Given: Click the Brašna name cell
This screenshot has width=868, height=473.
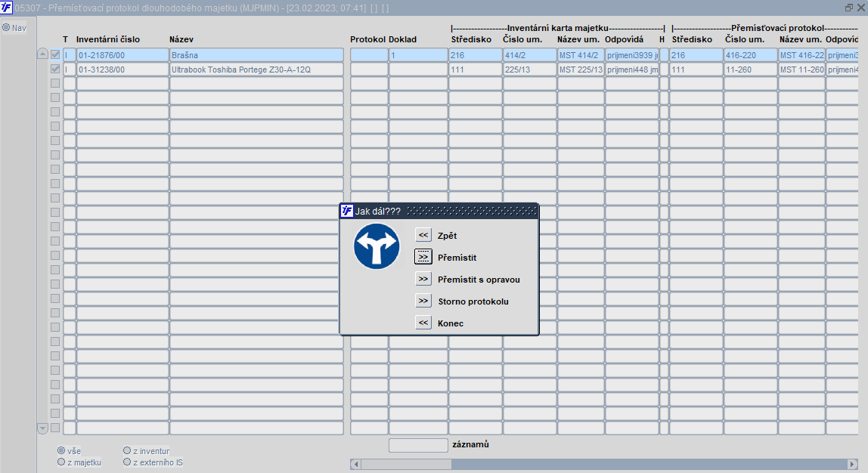Looking at the screenshot, I should point(256,54).
